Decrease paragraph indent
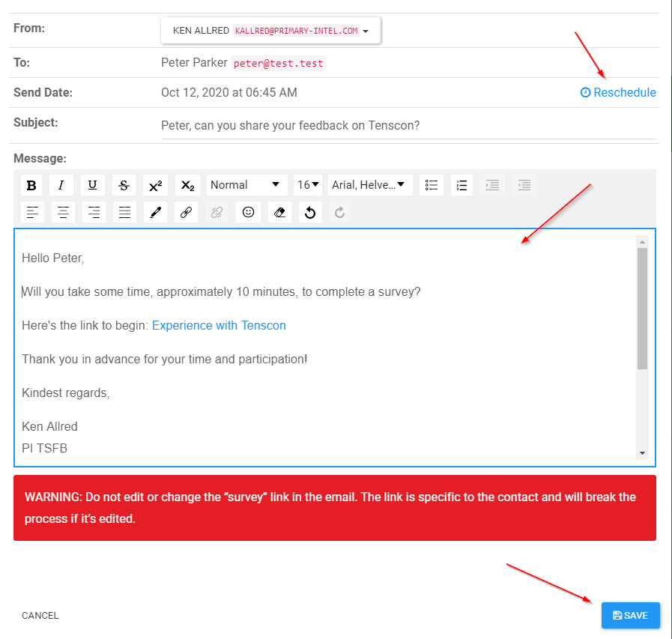Screen dimensions: 672x639 (524, 185)
